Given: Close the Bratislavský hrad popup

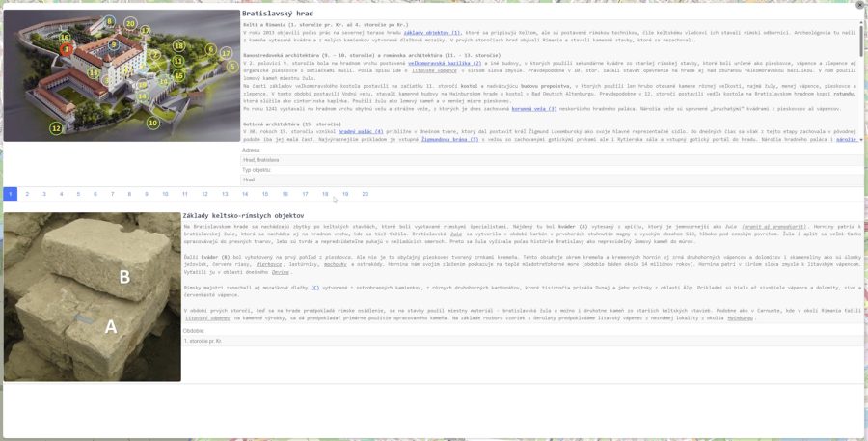Looking at the screenshot, I should point(860,5).
